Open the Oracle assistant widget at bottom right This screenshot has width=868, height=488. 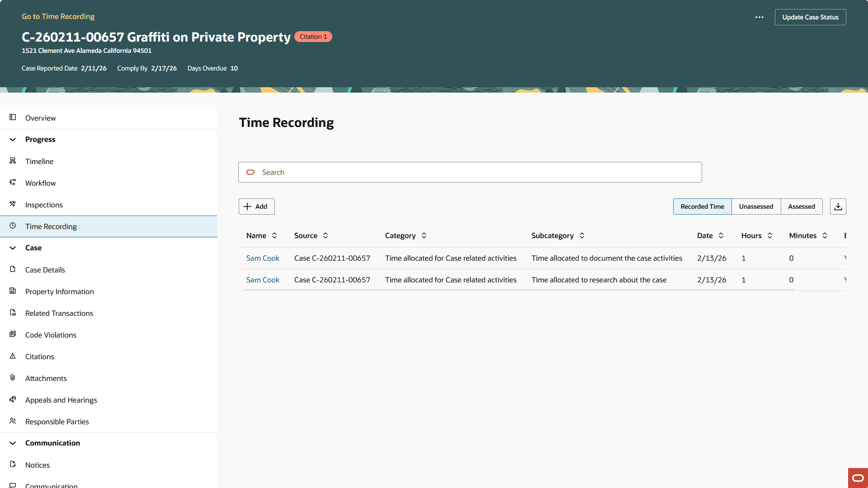(857, 478)
